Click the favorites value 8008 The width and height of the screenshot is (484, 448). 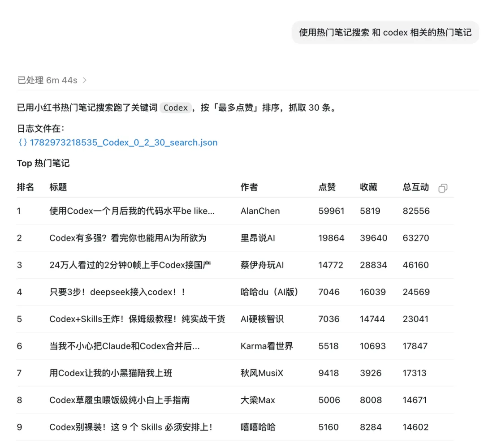371,400
